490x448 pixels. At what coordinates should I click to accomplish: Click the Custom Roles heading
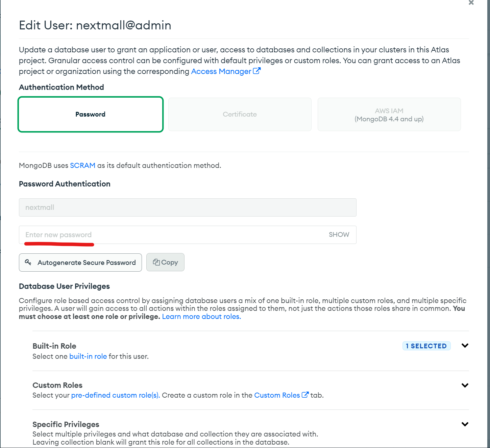[x=57, y=385]
